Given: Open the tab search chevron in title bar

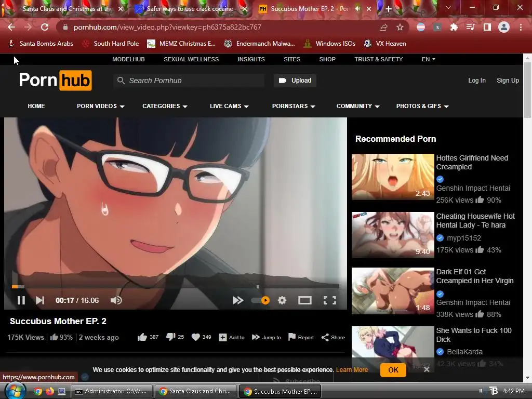Looking at the screenshot, I should pyautogui.click(x=448, y=7).
